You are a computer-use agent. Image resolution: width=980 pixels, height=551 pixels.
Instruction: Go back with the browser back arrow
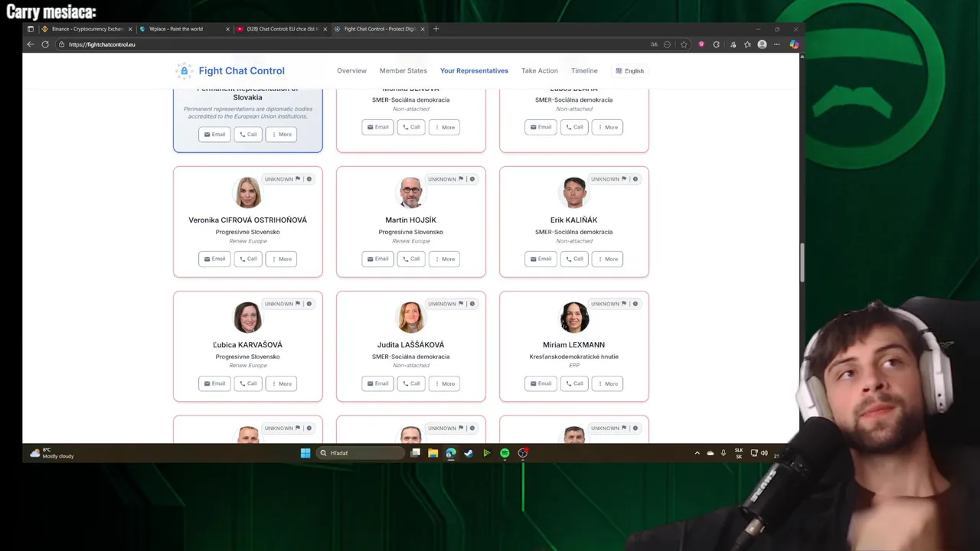point(31,44)
